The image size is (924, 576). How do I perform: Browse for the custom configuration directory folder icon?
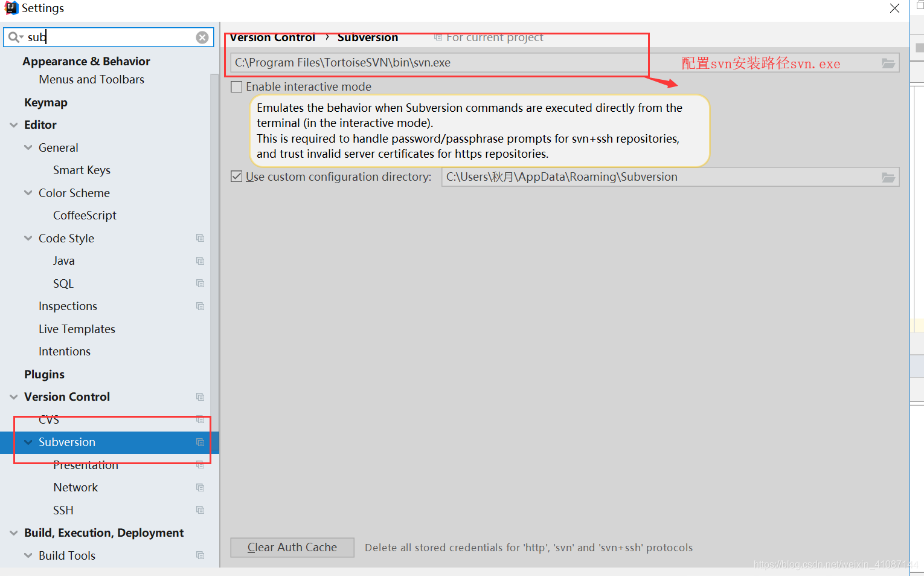click(888, 177)
